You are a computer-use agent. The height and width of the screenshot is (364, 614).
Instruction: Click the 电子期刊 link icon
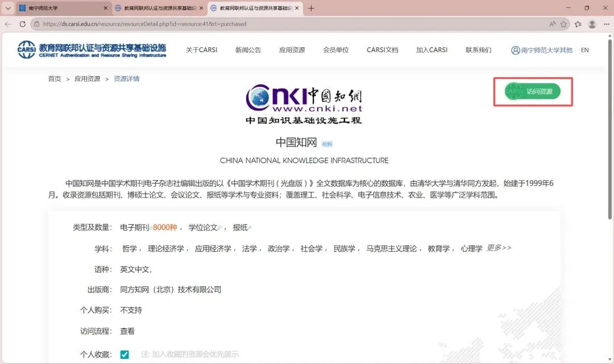pyautogui.click(x=151, y=228)
